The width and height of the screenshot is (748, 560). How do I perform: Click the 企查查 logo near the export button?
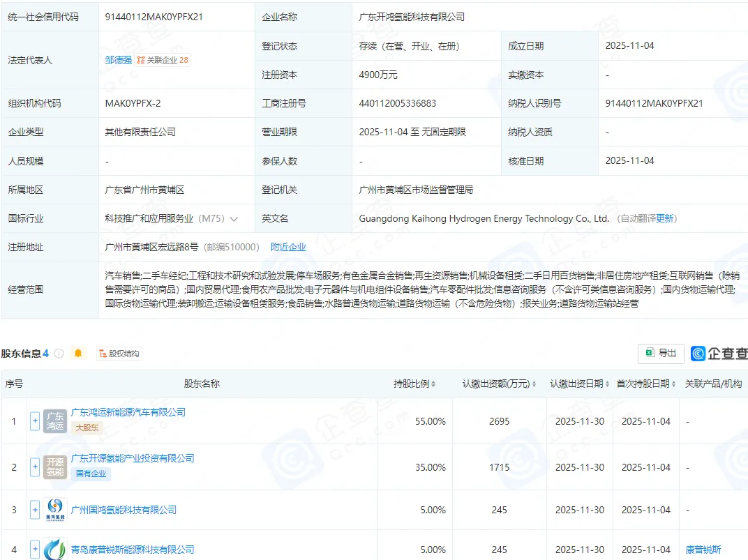[698, 354]
